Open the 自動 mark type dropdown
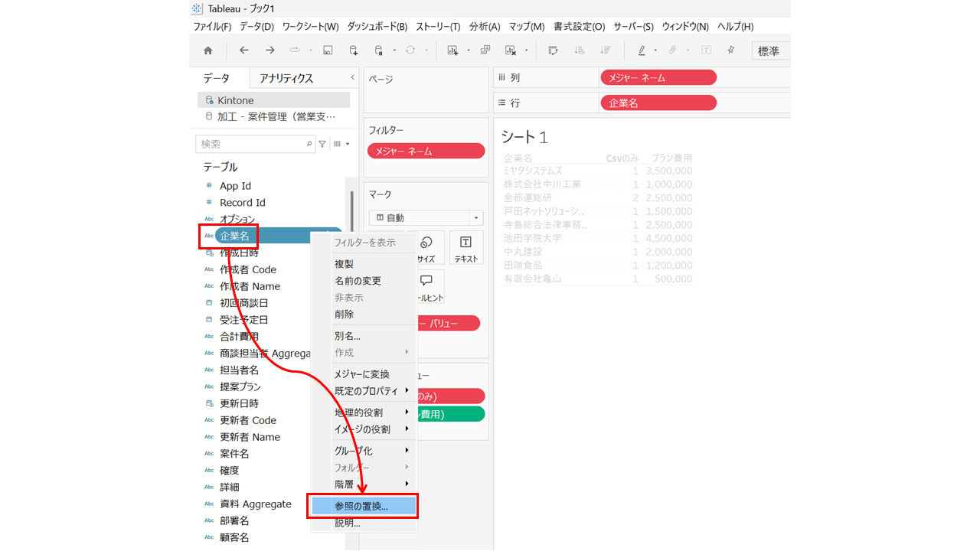 tap(426, 218)
